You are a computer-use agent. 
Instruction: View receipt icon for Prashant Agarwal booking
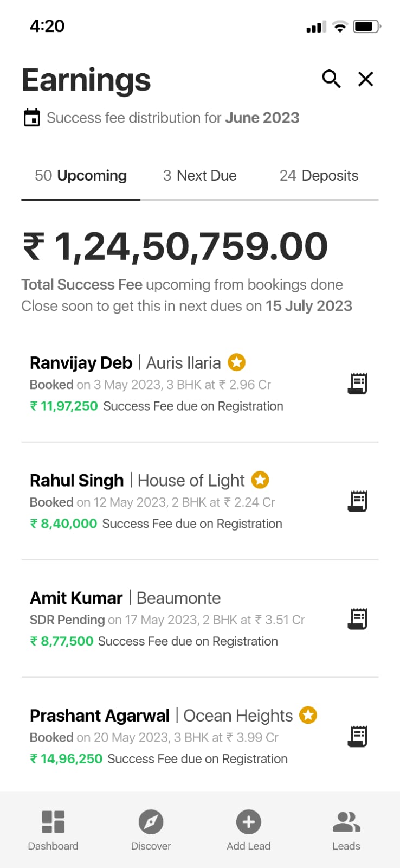point(357,737)
